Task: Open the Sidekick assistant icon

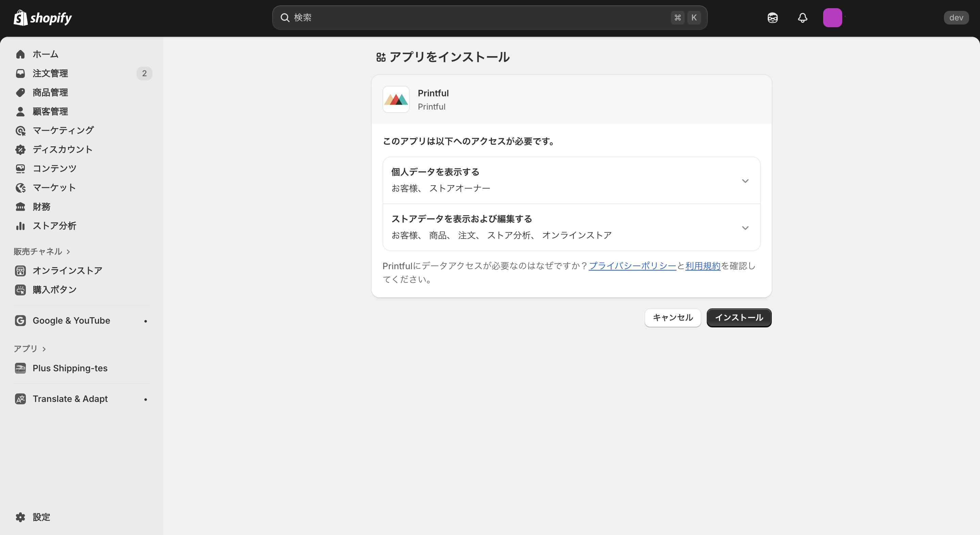Action: coord(772,17)
